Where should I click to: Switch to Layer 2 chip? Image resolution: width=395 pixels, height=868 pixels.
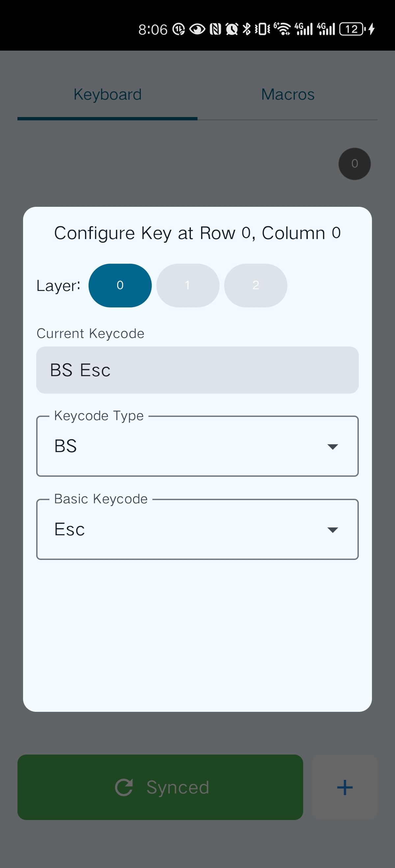tap(256, 285)
